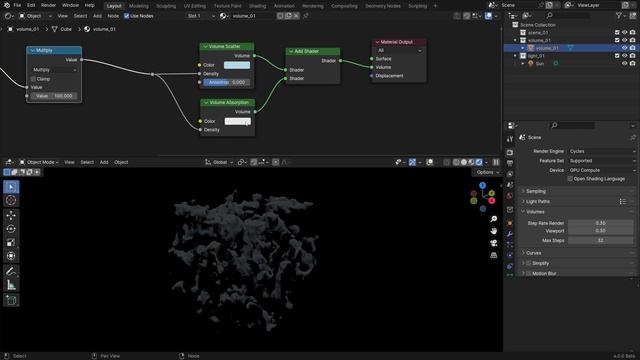Open the viewport Options button
This screenshot has height=360, width=640.
pos(487,172)
